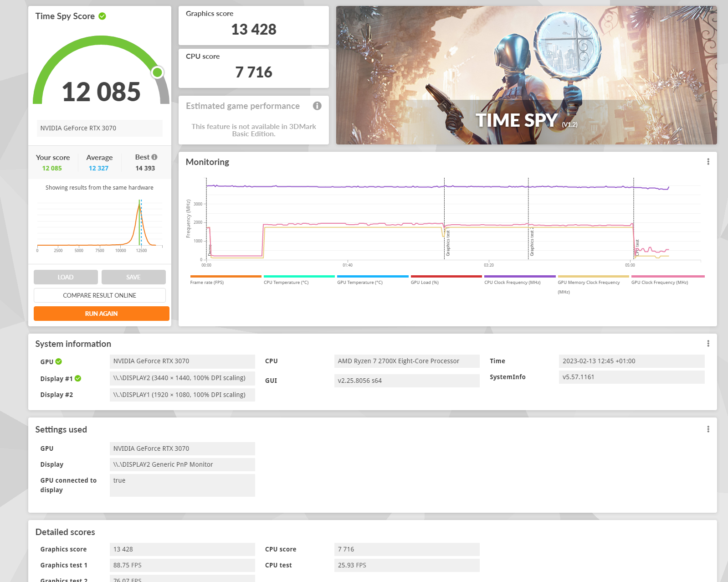Toggle the GPU Temperature legend swatch

pyautogui.click(x=373, y=276)
